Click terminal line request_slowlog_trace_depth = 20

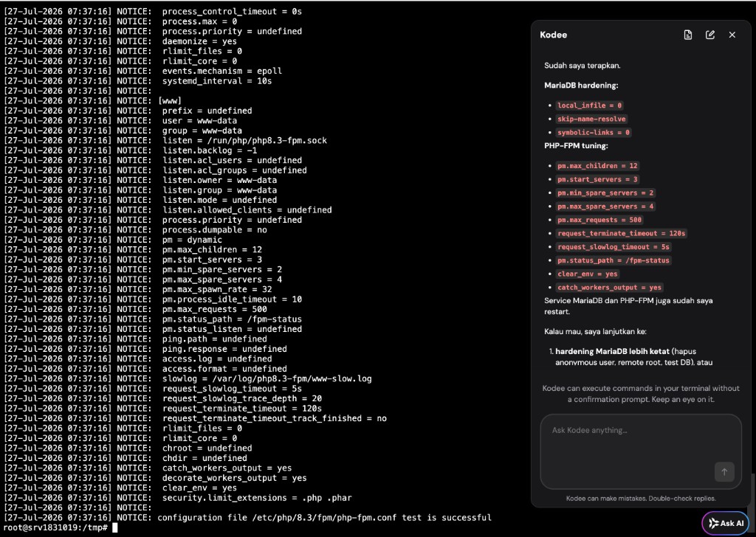162,398
